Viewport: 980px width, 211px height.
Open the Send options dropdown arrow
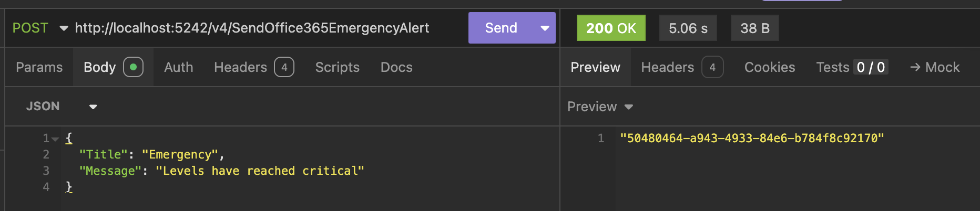point(545,28)
